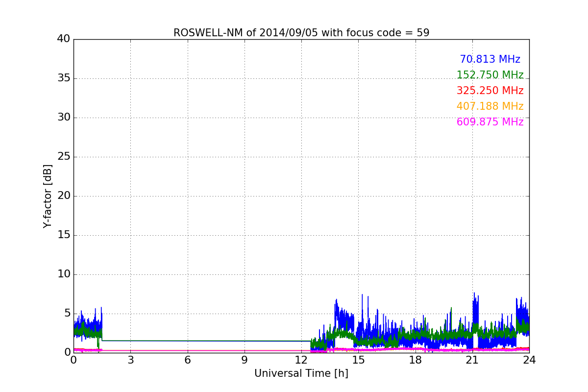Click y-axis tick label 10
The width and height of the screenshot is (588, 392).
[64, 274]
